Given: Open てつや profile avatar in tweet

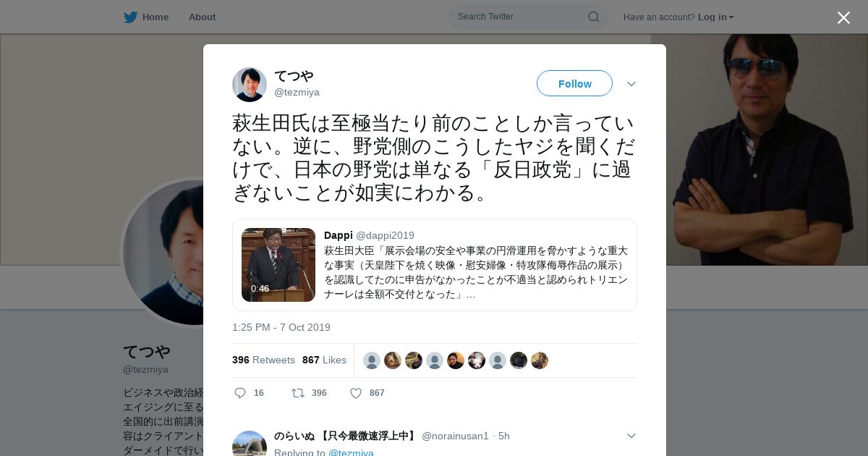Looking at the screenshot, I should click(x=250, y=85).
